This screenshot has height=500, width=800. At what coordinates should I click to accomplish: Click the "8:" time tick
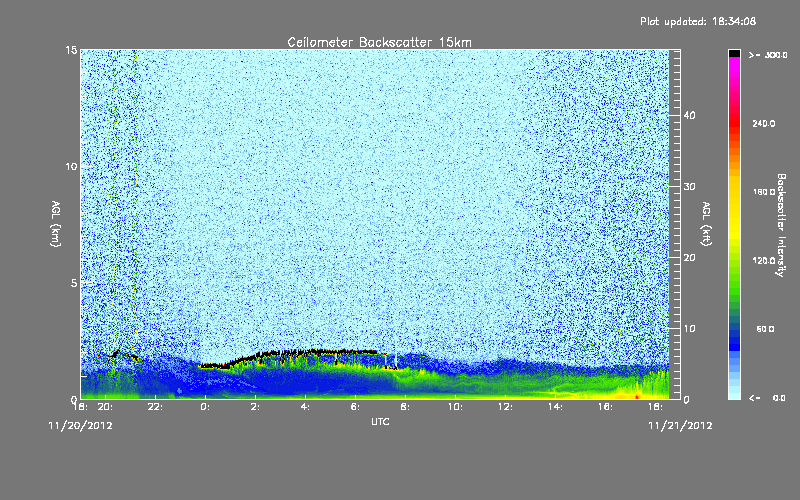pyautogui.click(x=405, y=407)
